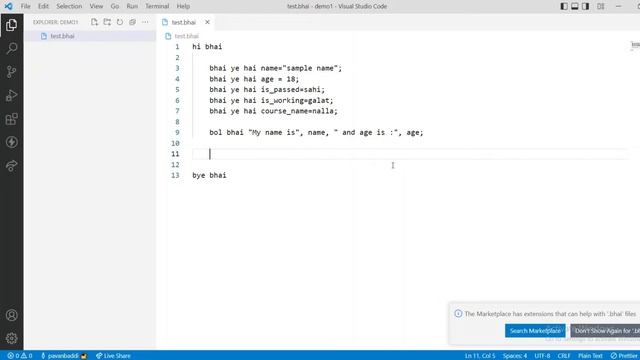Open the Go menu

pyautogui.click(x=115, y=6)
